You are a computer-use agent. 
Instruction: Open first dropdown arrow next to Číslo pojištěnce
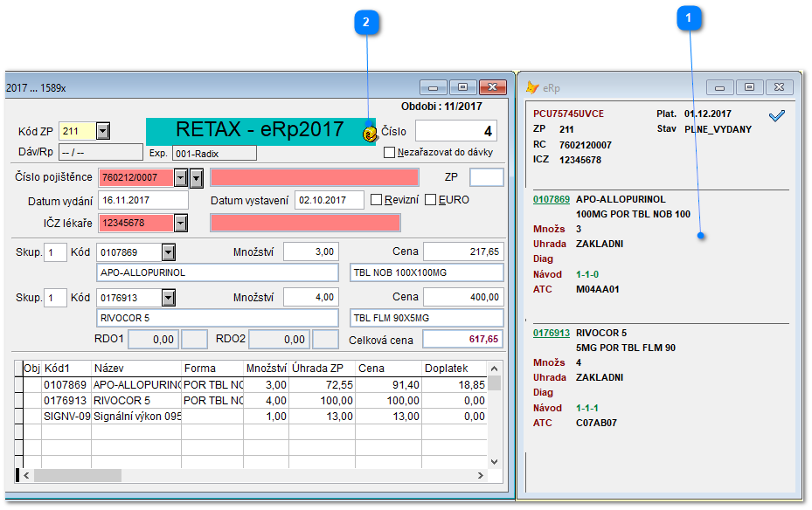180,178
